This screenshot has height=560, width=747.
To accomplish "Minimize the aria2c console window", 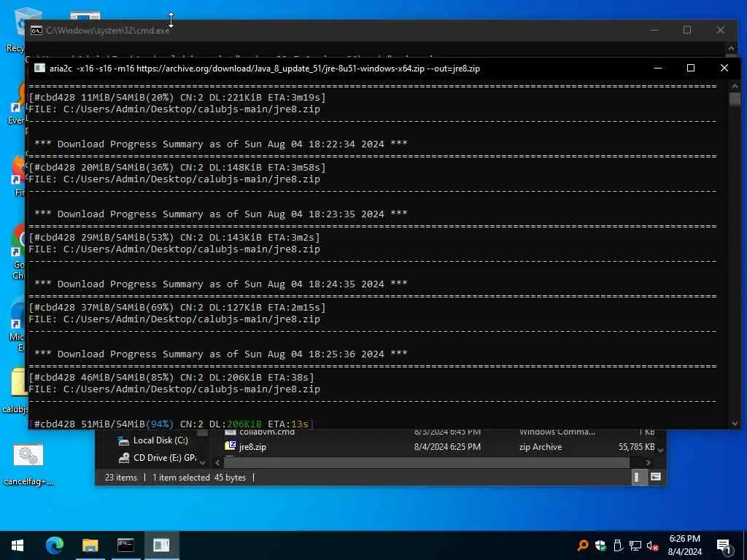I will (x=658, y=68).
